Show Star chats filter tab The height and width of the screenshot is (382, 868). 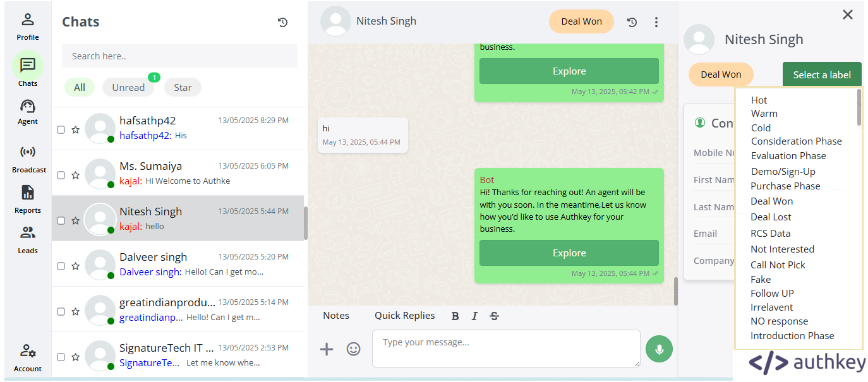[183, 87]
